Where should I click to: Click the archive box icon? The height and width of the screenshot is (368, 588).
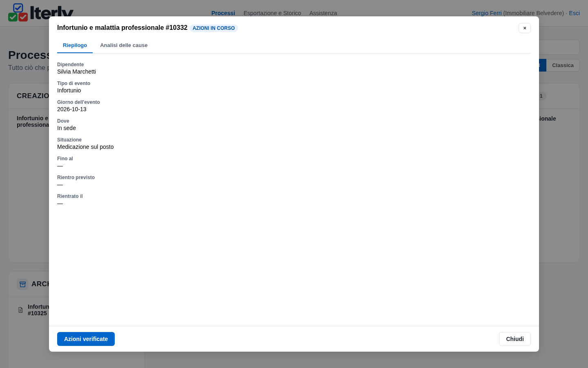(22, 284)
